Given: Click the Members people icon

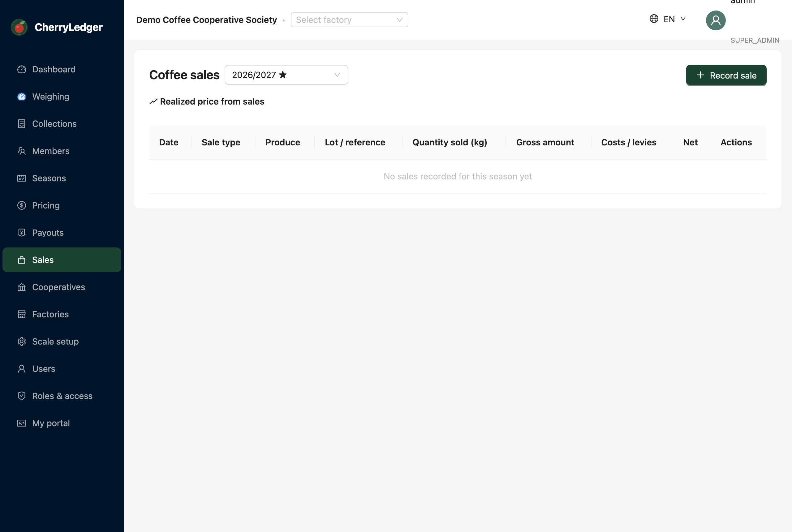Looking at the screenshot, I should click(x=22, y=151).
